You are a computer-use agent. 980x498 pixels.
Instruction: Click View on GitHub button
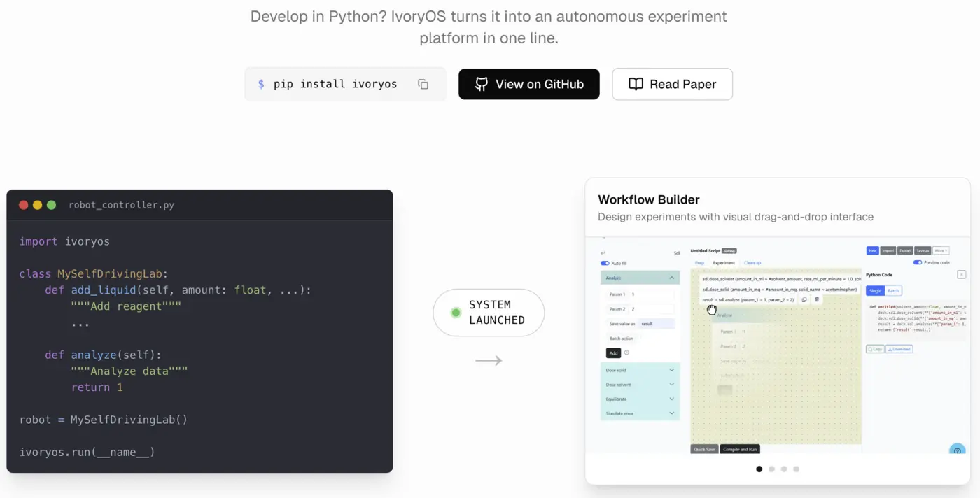pos(529,84)
